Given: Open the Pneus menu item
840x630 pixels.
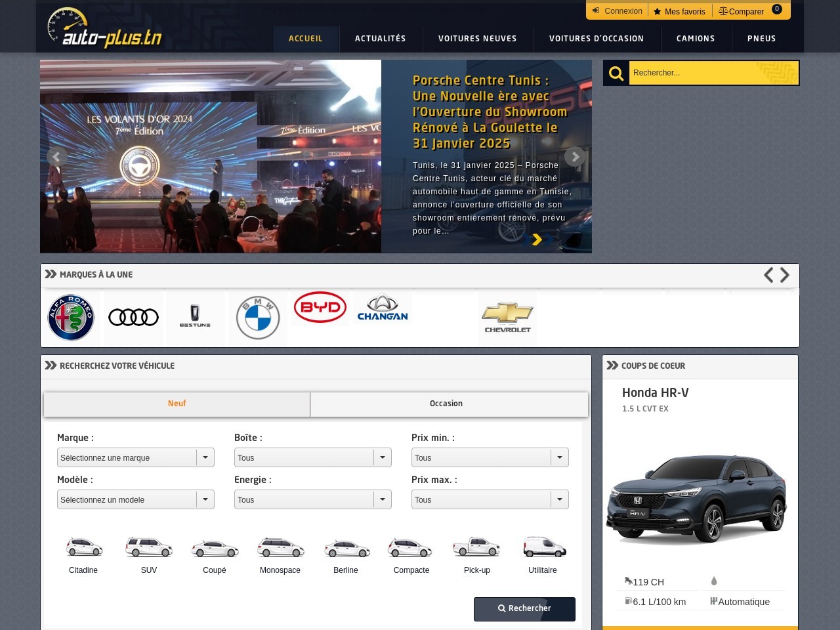Looking at the screenshot, I should (762, 39).
